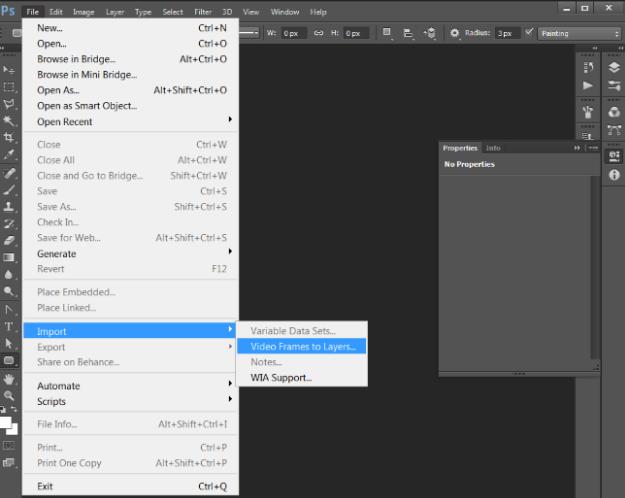Select the Properties tab
Viewport: 625px width, 498px height.
click(460, 148)
